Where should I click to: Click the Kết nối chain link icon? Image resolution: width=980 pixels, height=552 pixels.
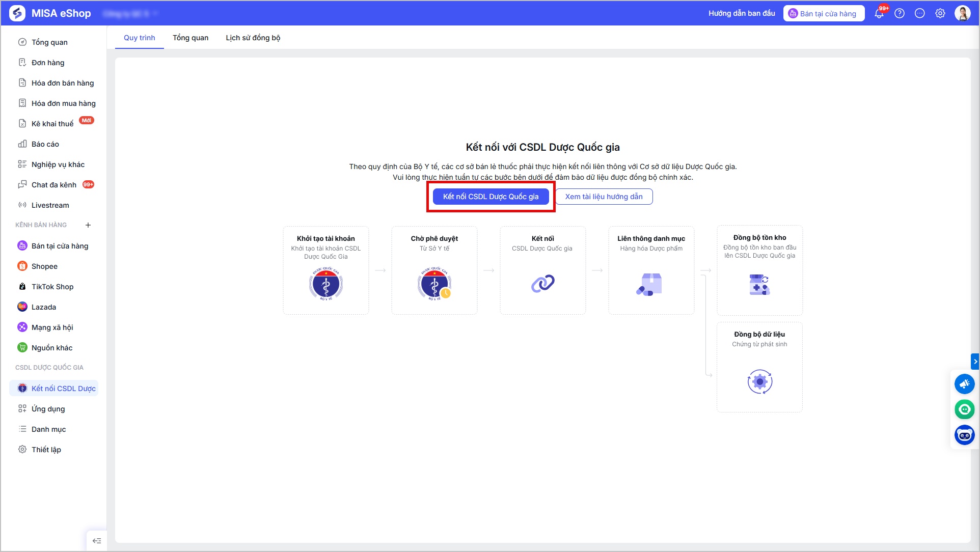click(x=543, y=284)
